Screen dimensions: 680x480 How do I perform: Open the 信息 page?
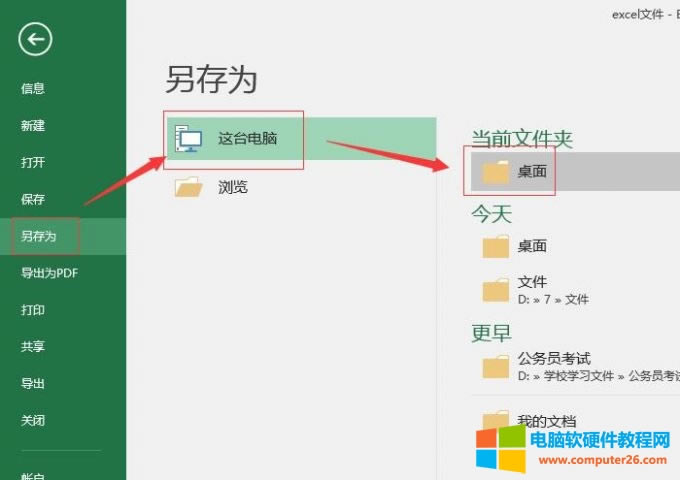[x=33, y=88]
